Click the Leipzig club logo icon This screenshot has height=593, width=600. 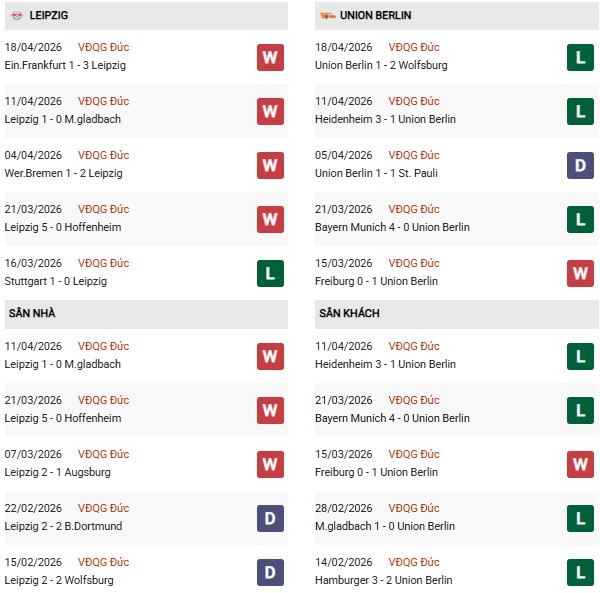click(x=18, y=16)
